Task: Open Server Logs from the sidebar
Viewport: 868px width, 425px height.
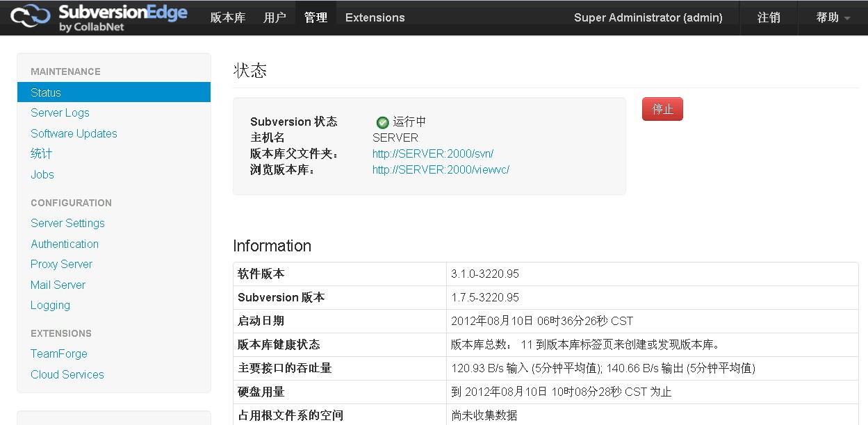Action: click(60, 112)
